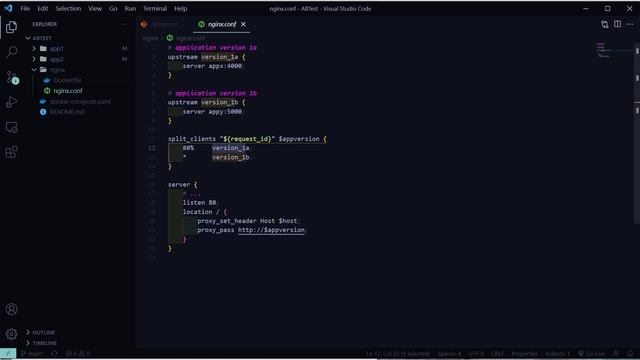Click the Properties language mode indicator

click(x=524, y=354)
